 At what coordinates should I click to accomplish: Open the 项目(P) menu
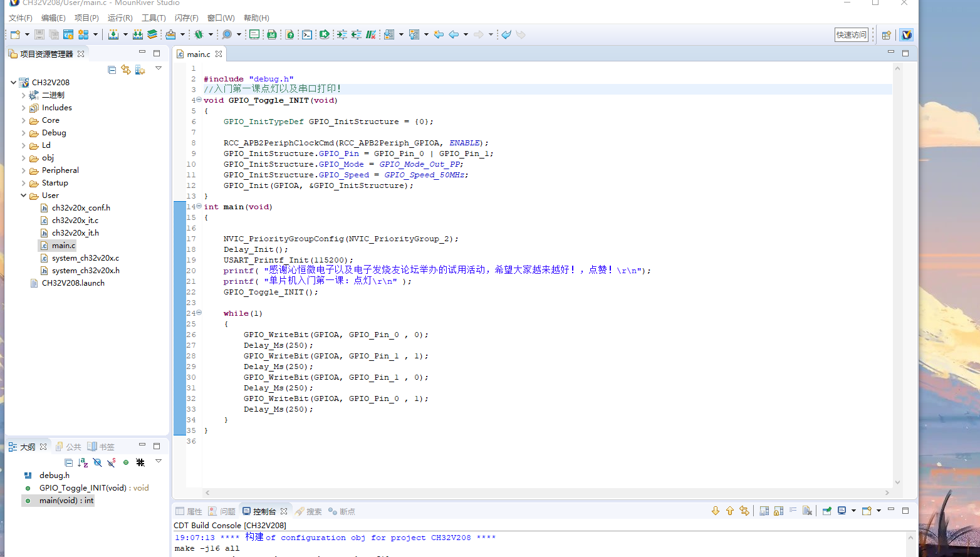[x=86, y=18]
